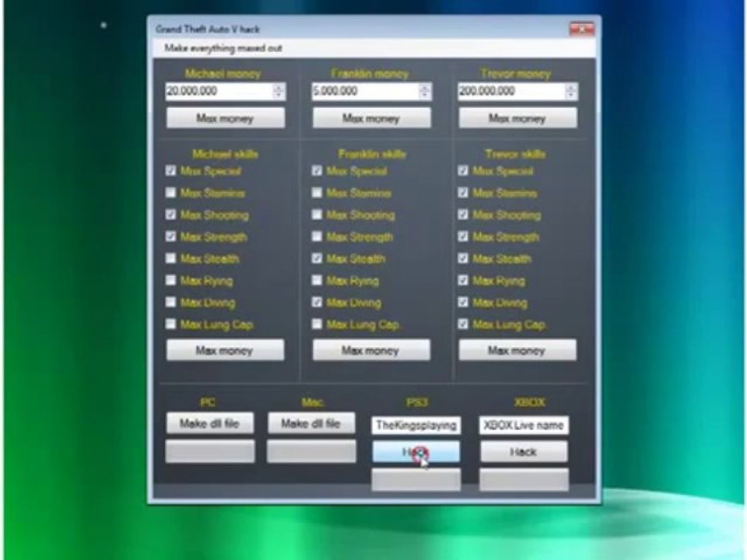Click the PS3 username field 'TheKingsplaying'
Image resolution: width=747 pixels, height=560 pixels.
[416, 425]
